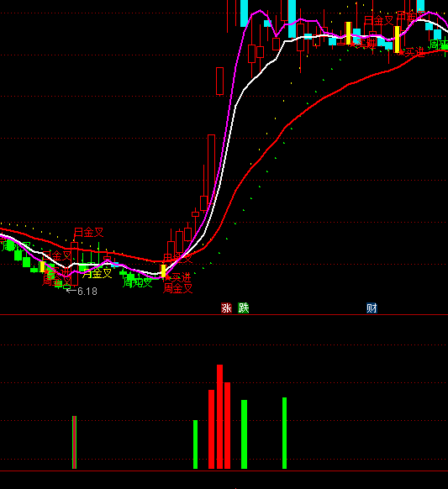This screenshot has width=448, height=489.
Task: Select the tall hollow red candle nearest the top
Action: coord(219,81)
